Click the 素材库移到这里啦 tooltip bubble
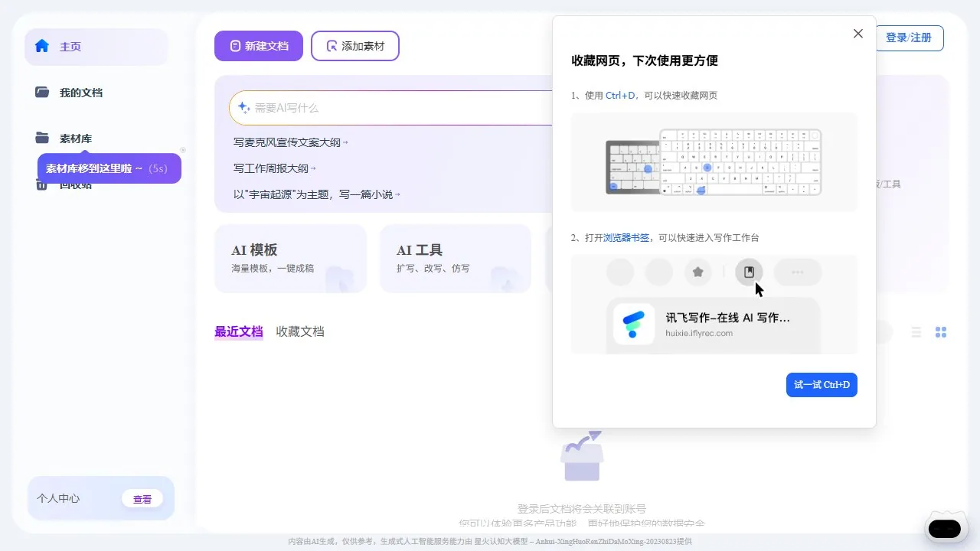The height and width of the screenshot is (551, 980). 109,168
